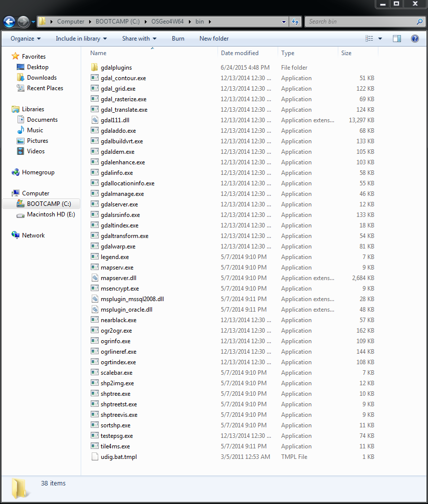The width and height of the screenshot is (428, 504).
Task: Select ogrinfo.exe file name
Action: point(115,341)
